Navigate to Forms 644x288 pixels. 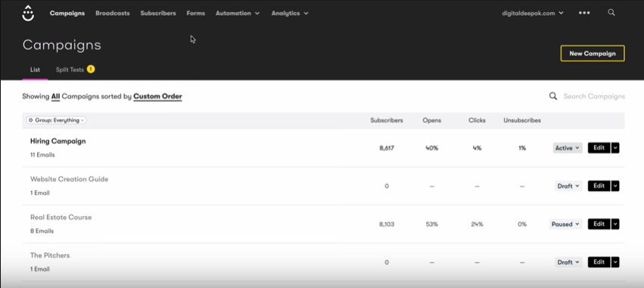point(195,13)
